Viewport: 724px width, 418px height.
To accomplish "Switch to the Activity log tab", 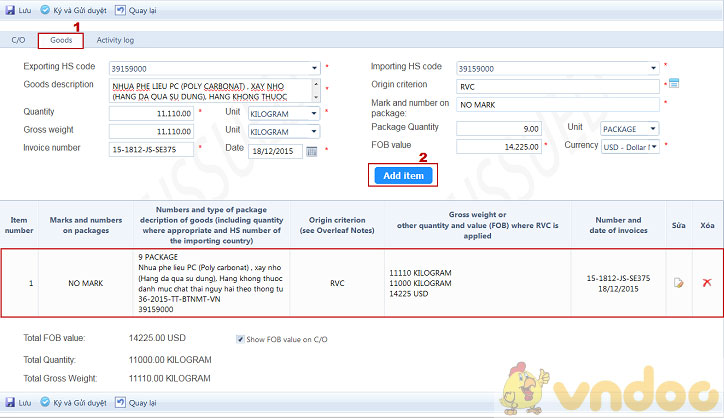I will [x=115, y=40].
